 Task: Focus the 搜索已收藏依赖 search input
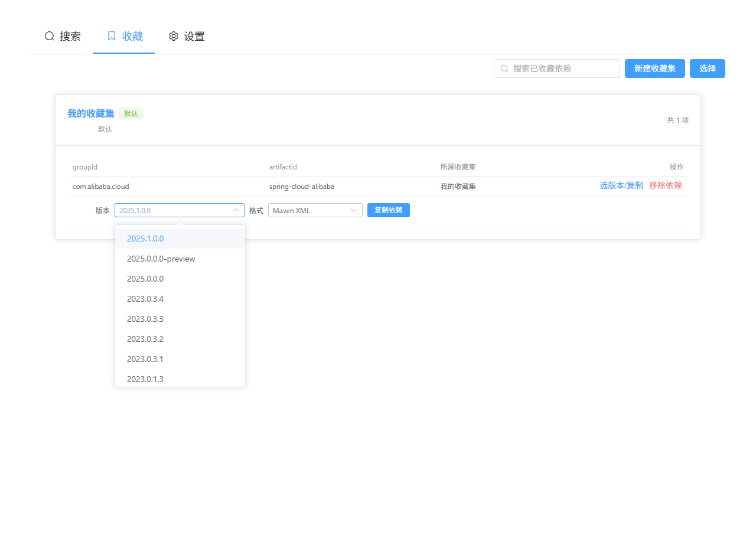click(x=557, y=68)
